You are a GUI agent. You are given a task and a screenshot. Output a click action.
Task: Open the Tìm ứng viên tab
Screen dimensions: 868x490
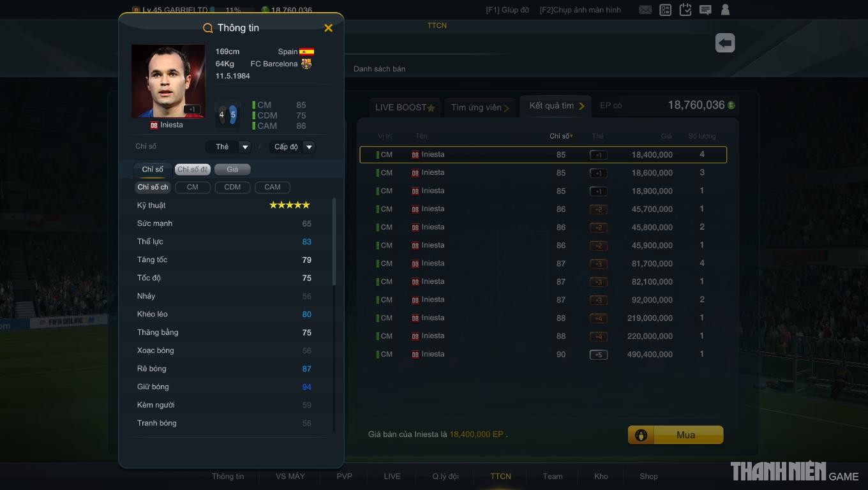pyautogui.click(x=480, y=107)
